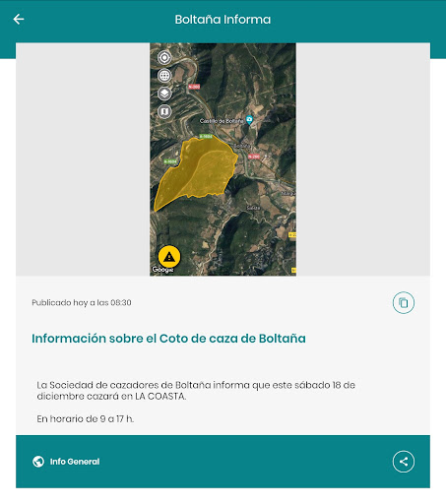
Task: Copy the notice with the copy icon
Action: 404,302
